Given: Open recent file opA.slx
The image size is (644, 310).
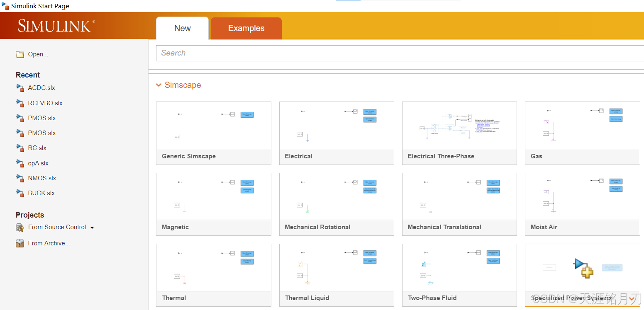Looking at the screenshot, I should (x=38, y=163).
